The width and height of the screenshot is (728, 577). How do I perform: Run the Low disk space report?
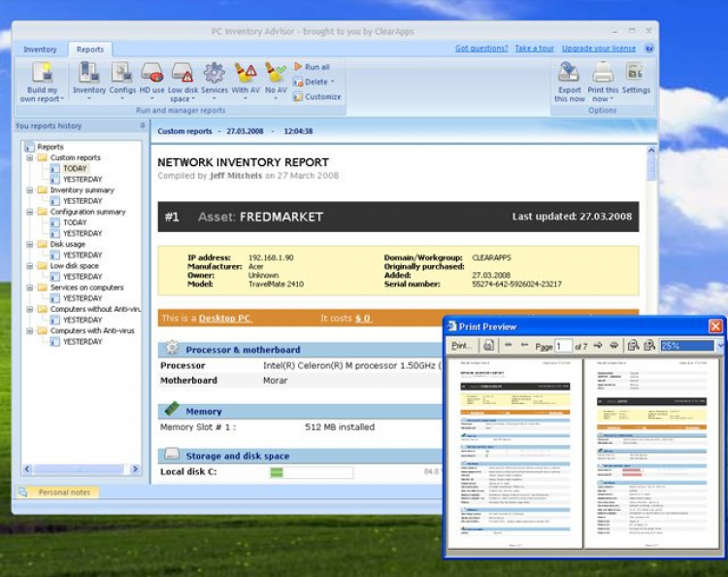pyautogui.click(x=182, y=82)
